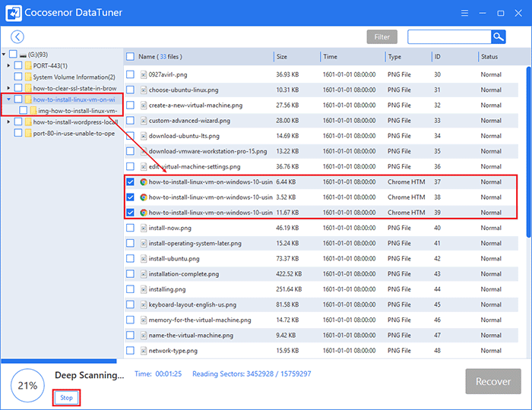Image resolution: width=532 pixels, height=410 pixels.
Task: Check the box for 0927avirl-.png
Action: point(130,74)
